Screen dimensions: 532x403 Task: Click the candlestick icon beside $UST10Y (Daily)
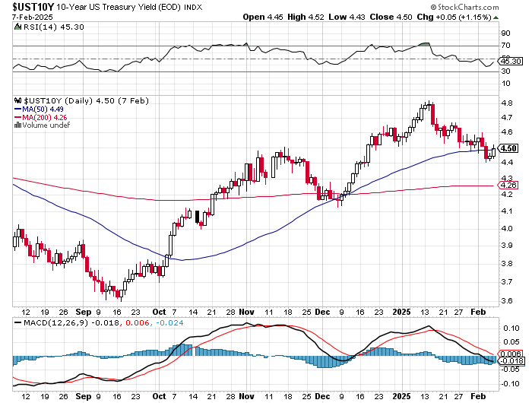[18, 100]
